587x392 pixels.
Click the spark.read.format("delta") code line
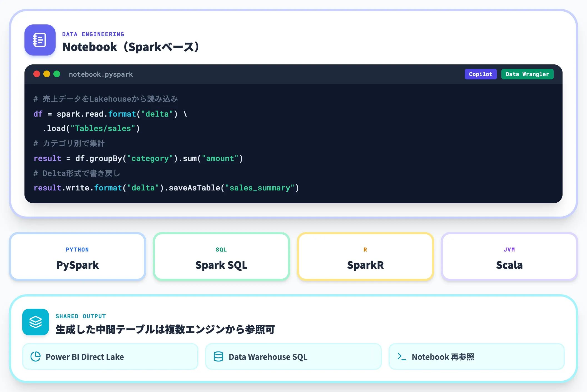(x=110, y=114)
